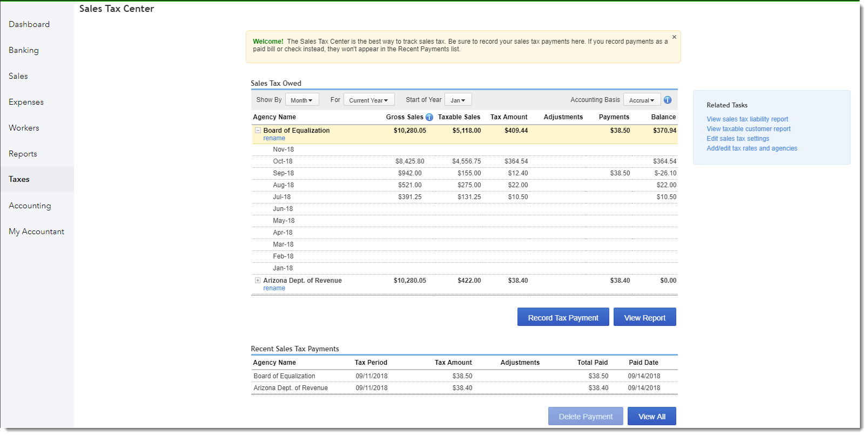Click the Payments column header in Sales Tax Owed
Viewport: 868px width, 436px height.
tap(614, 117)
